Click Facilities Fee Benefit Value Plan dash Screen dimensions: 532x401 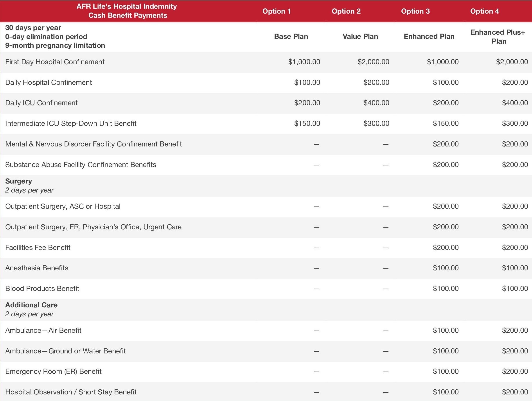click(386, 248)
